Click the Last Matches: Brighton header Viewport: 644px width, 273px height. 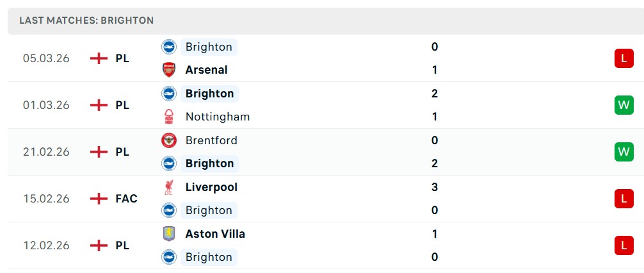(x=86, y=21)
